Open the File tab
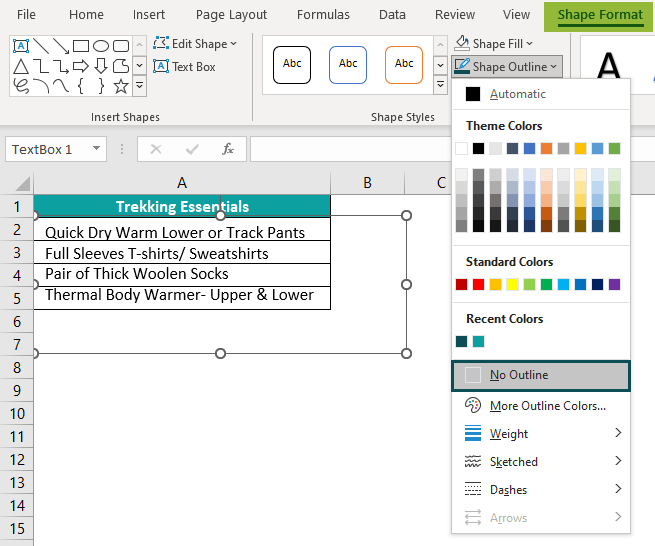Screen dimensions: 655x546 [x=26, y=15]
